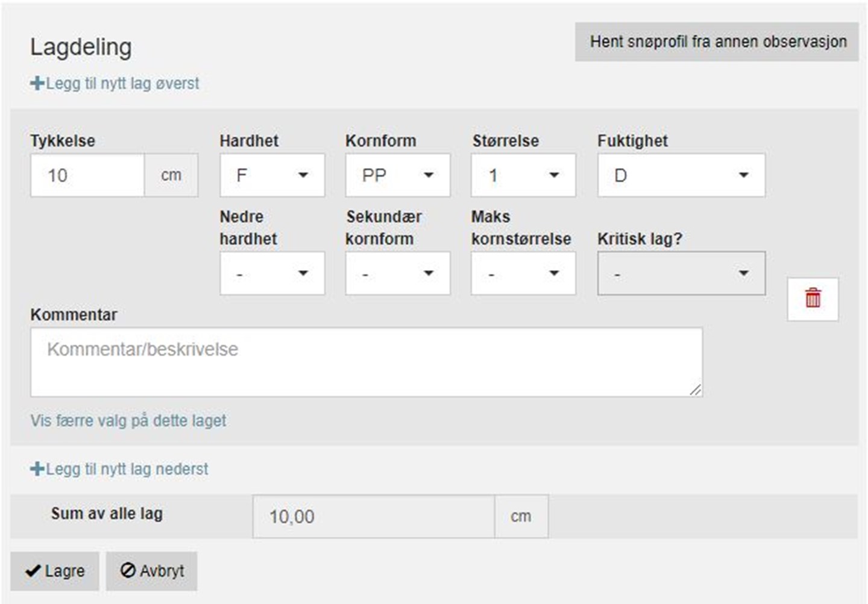Save the layer with the Lagre button
Screen dimensions: 868x604
[x=54, y=570]
